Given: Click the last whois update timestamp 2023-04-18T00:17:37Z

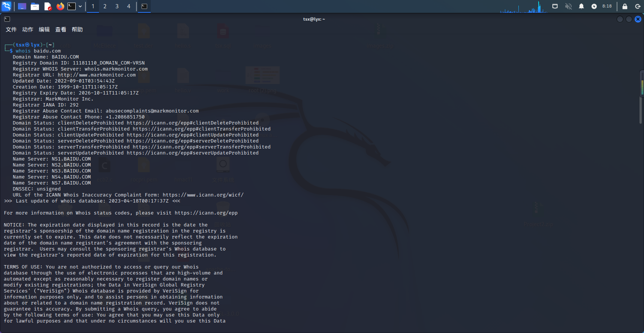Looking at the screenshot, I should (x=139, y=201).
